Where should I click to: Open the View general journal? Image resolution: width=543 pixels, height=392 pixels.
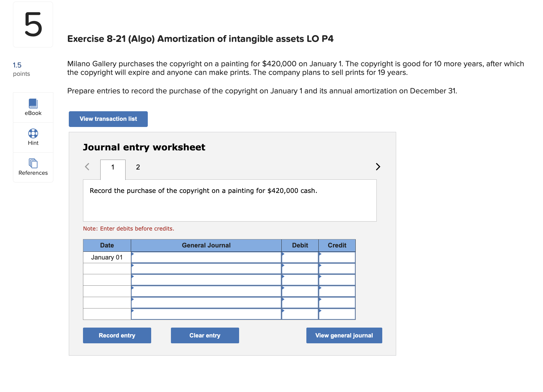click(x=344, y=335)
